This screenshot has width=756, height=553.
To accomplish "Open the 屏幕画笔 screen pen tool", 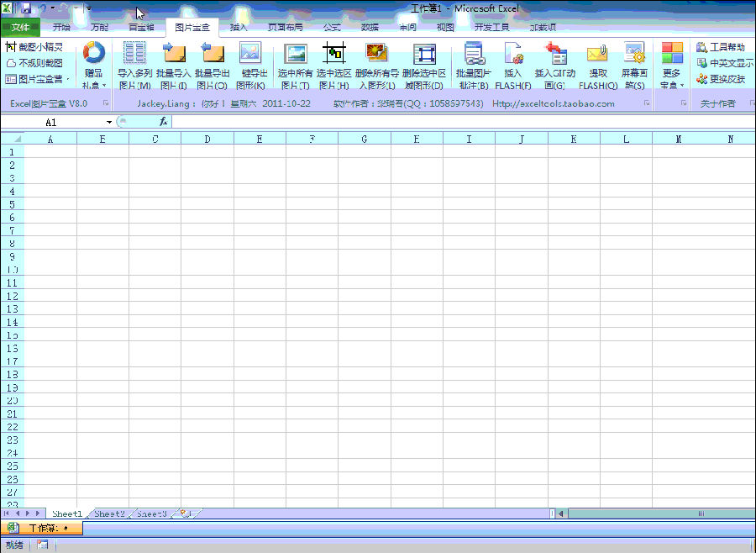I will (x=634, y=55).
